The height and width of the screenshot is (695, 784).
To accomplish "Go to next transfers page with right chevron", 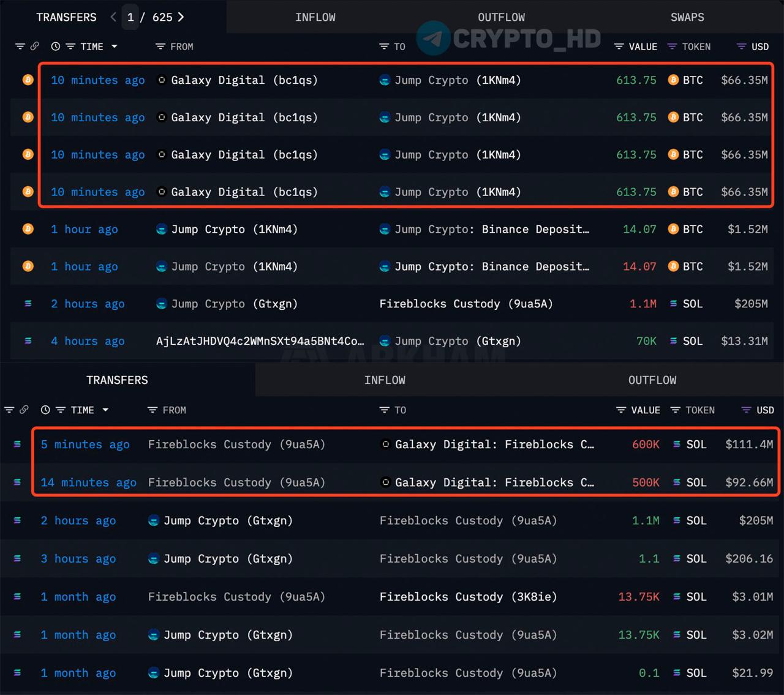I will 181,17.
